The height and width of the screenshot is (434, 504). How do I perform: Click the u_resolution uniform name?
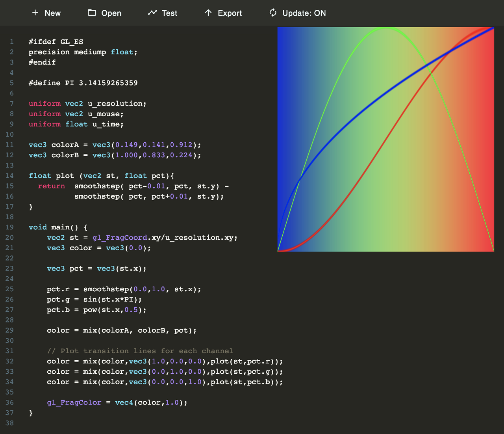tap(115, 103)
